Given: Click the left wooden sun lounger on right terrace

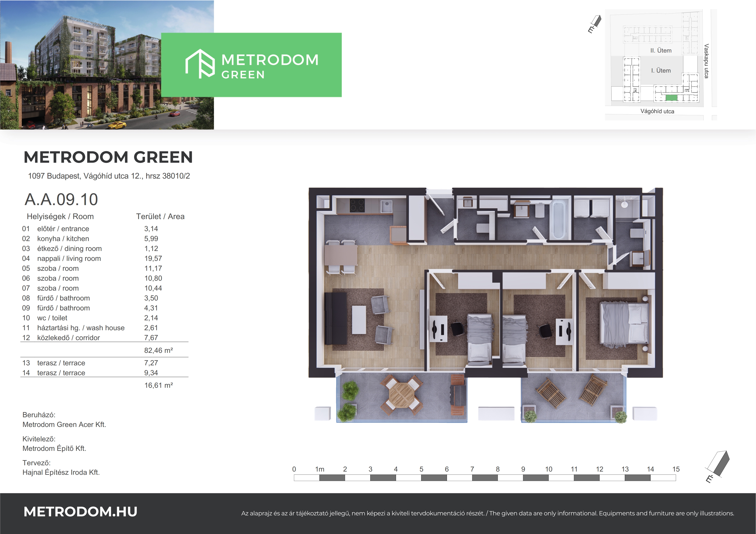Looking at the screenshot, I should point(551,393).
